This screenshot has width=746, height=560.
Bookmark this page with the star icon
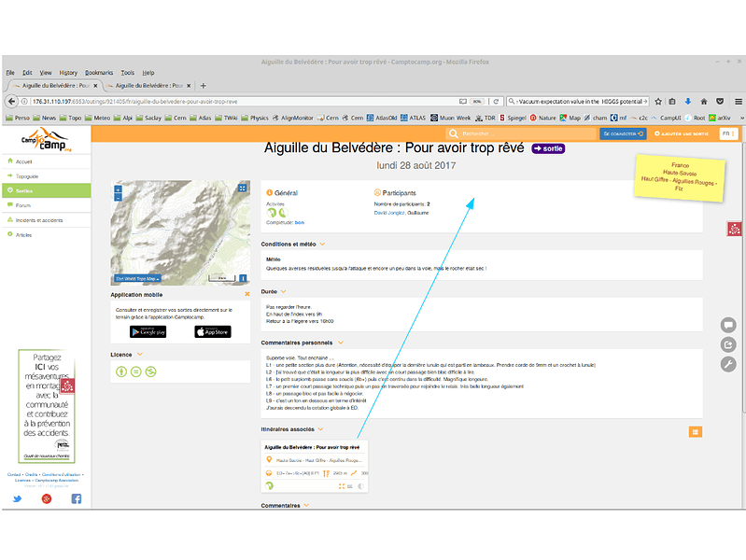click(658, 102)
